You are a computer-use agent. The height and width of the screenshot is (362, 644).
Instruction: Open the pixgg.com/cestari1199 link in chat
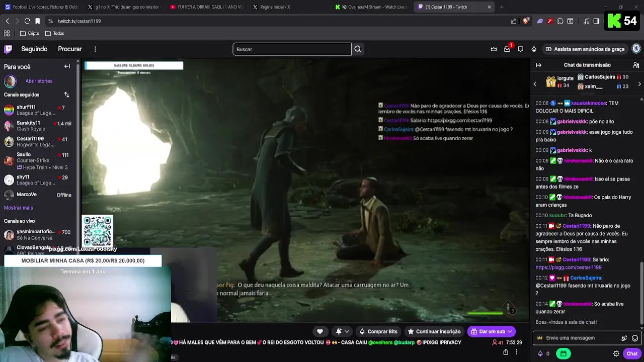pos(568,267)
